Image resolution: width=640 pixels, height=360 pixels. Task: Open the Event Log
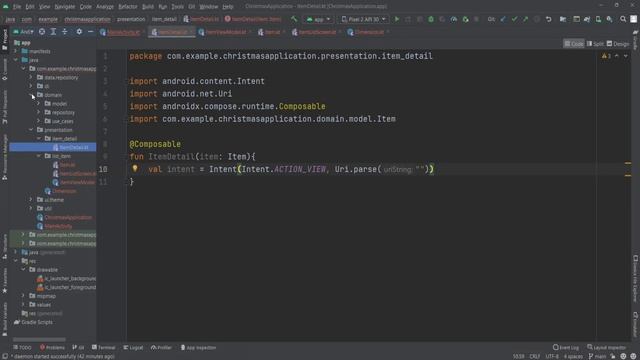click(x=566, y=347)
